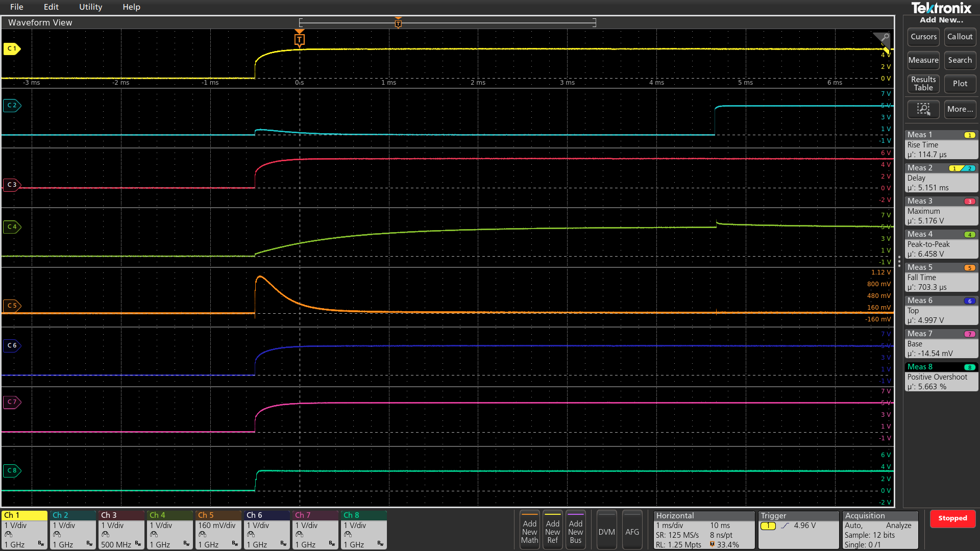Screen dimensions: 980x551
Task: Expand the Horizontal settings badge
Action: coord(703,530)
